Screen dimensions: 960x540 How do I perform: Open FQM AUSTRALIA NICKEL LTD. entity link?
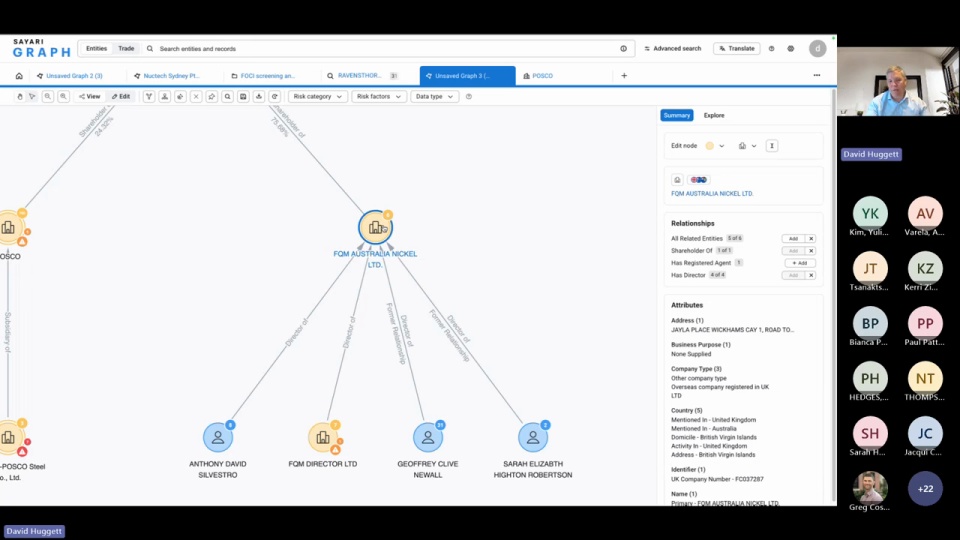click(712, 193)
